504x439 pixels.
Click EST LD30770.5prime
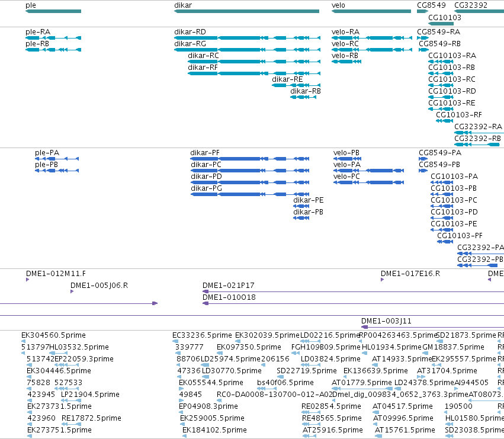pos(232,371)
